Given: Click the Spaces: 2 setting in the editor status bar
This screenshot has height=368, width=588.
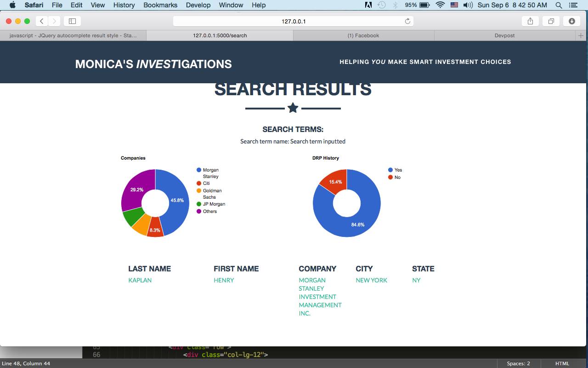Looking at the screenshot, I should click(x=519, y=363).
